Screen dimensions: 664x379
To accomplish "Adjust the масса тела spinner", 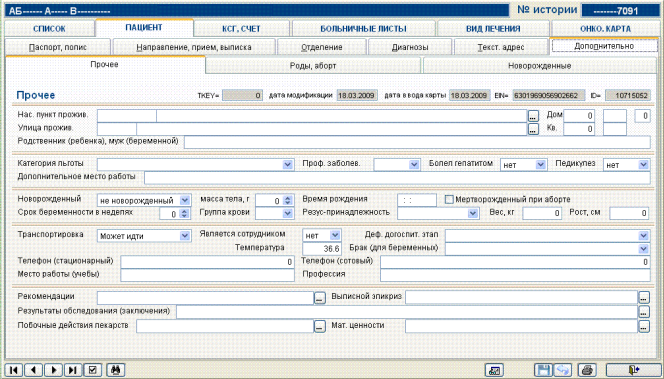I will pos(288,200).
